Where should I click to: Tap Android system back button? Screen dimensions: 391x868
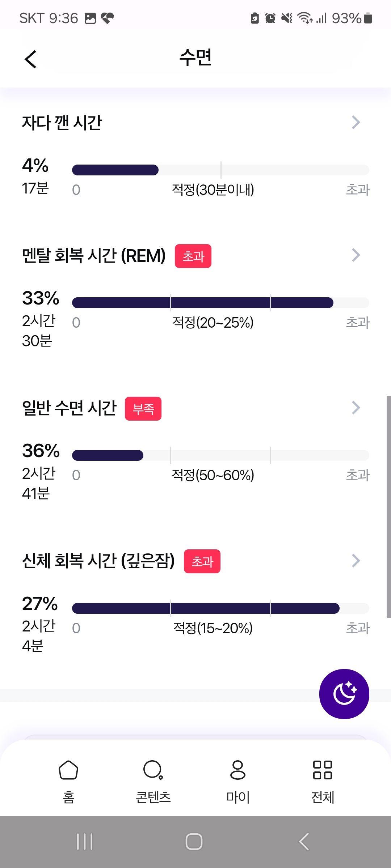[304, 842]
